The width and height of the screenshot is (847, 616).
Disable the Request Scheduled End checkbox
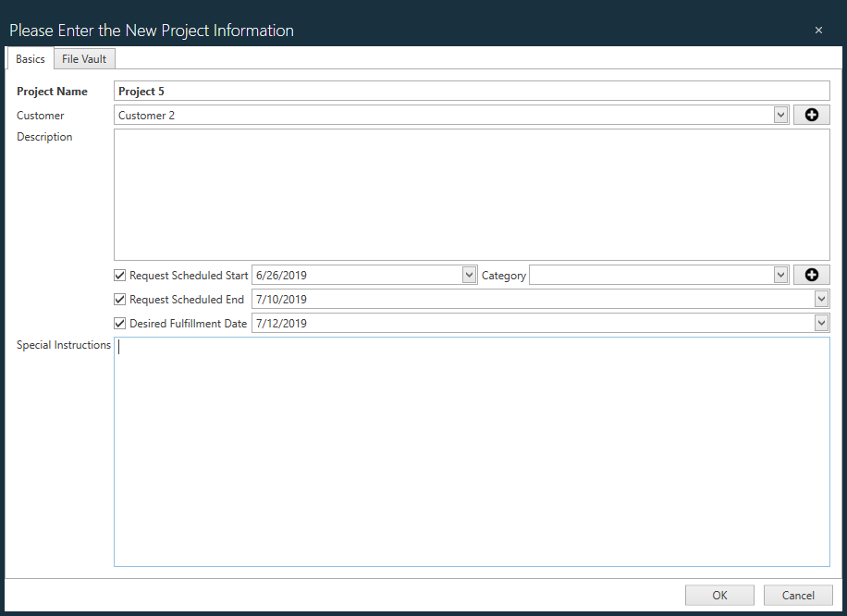tap(119, 299)
